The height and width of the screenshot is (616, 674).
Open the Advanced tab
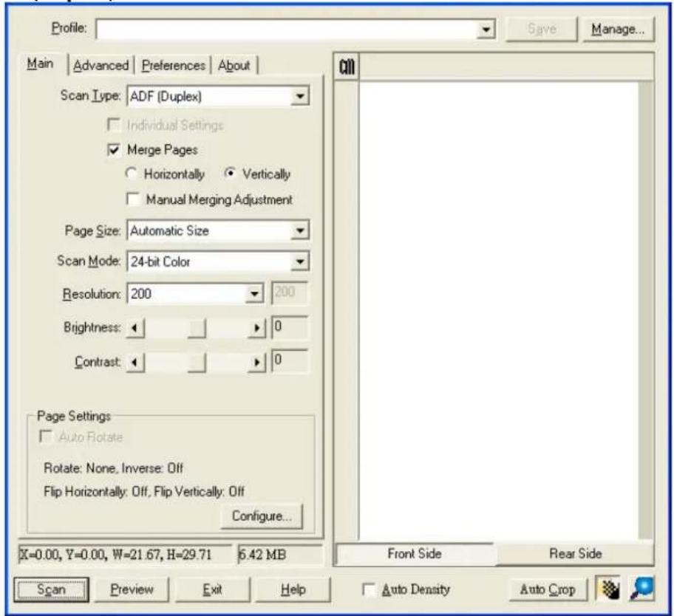101,66
